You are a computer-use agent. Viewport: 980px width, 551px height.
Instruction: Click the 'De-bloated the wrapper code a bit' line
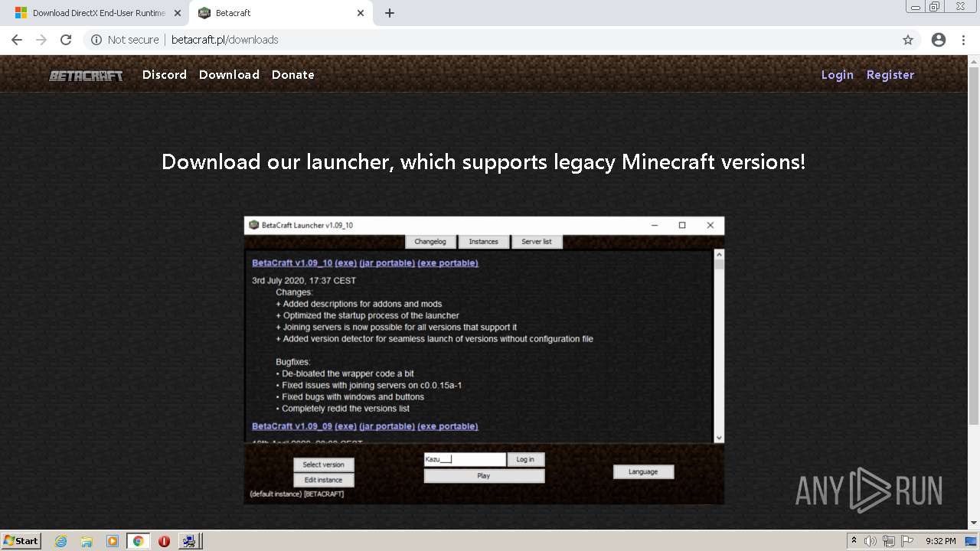point(345,373)
